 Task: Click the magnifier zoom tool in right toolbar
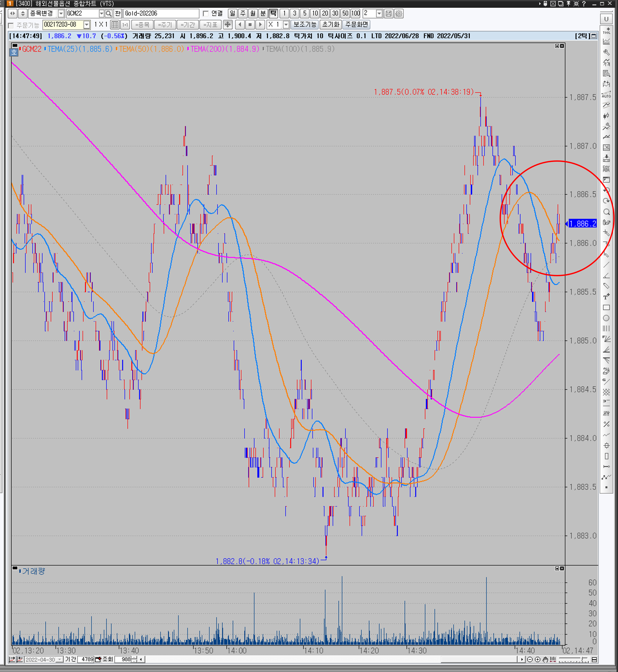[606, 212]
